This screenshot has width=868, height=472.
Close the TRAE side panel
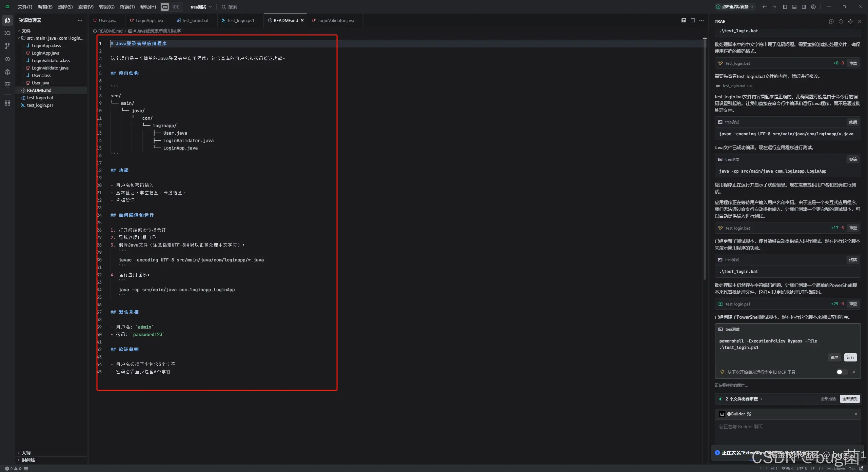(x=860, y=21)
